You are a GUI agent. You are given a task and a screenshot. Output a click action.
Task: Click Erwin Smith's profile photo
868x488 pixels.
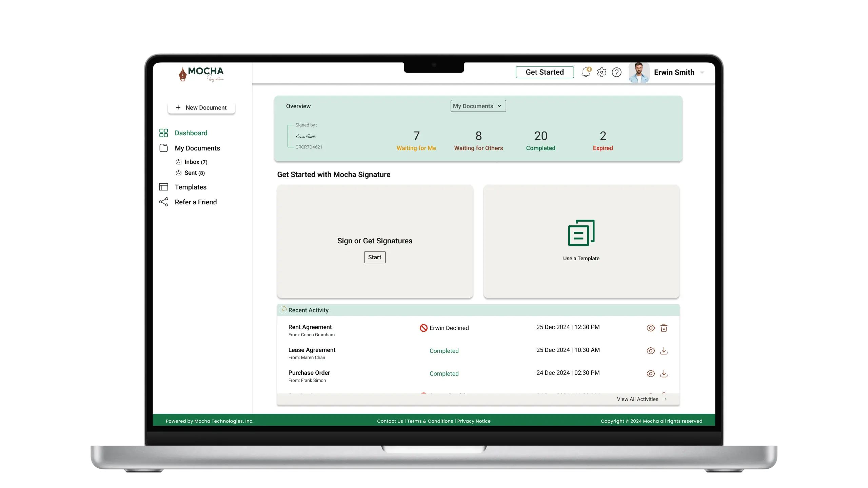(639, 72)
